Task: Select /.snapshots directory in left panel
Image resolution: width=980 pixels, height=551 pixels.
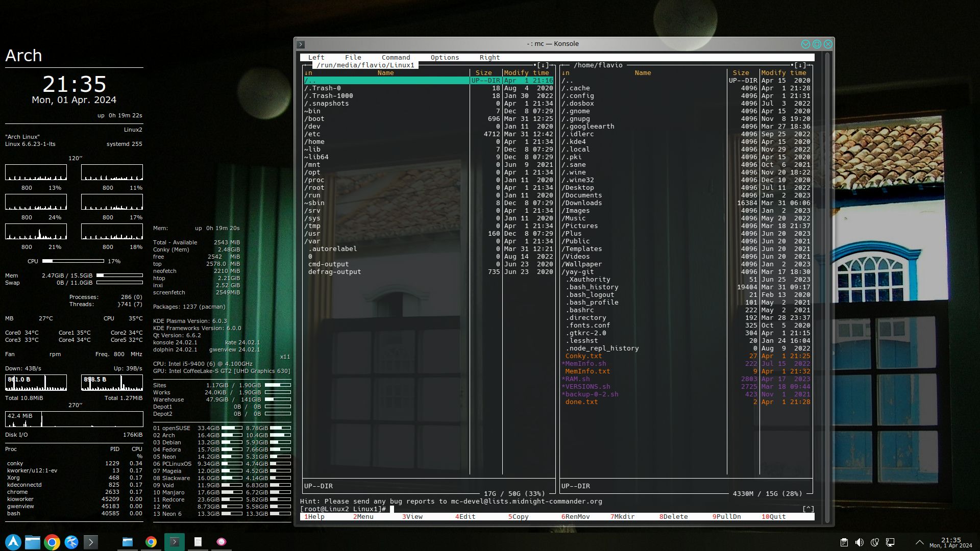Action: [x=429, y=104]
